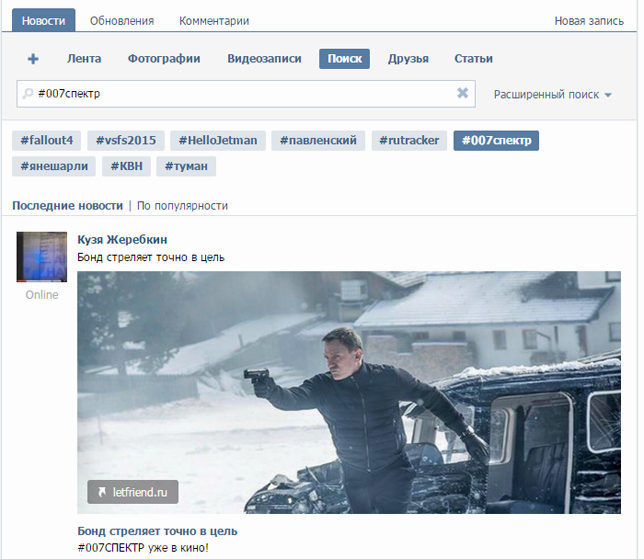Select the #павленский hashtag
Screen dimensions: 644x559
318,140
